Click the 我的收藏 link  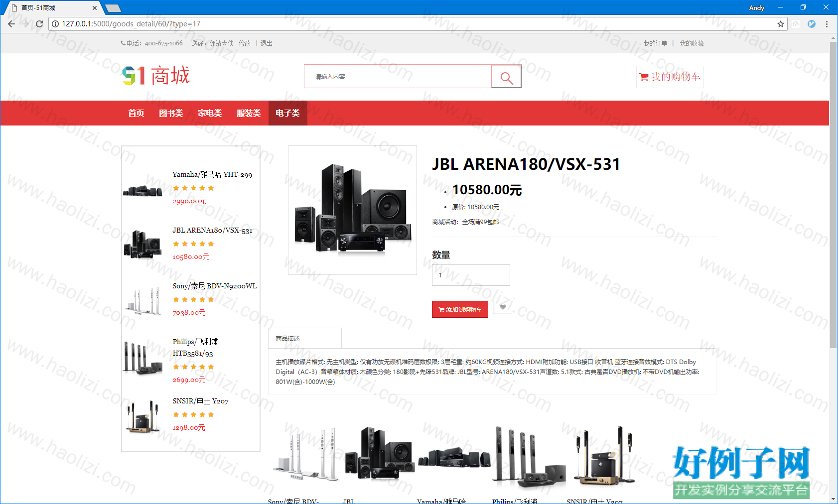[x=692, y=43]
